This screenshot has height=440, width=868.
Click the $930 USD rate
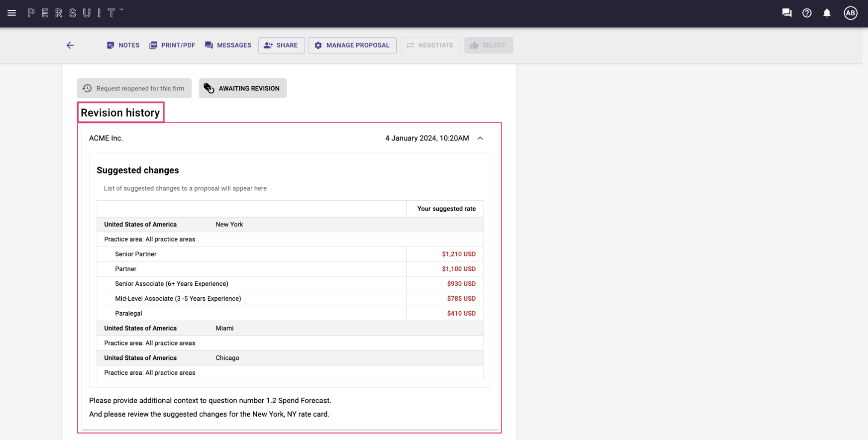pos(461,284)
